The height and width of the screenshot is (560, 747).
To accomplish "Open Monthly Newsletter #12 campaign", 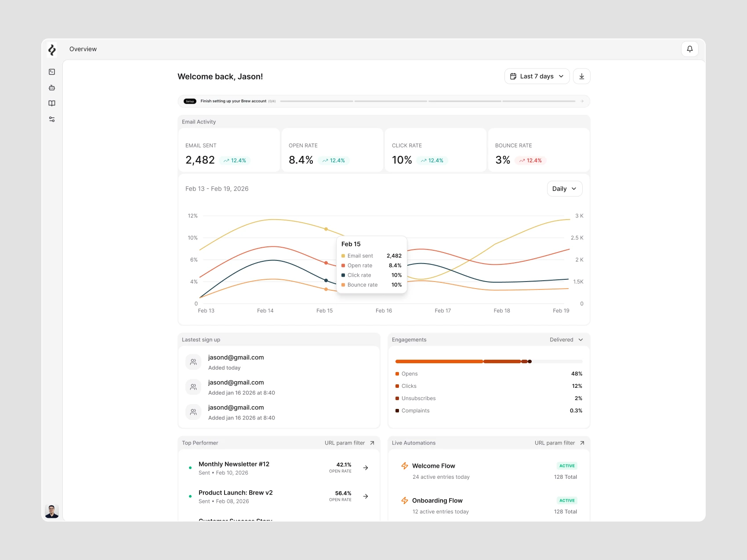I will pyautogui.click(x=279, y=468).
